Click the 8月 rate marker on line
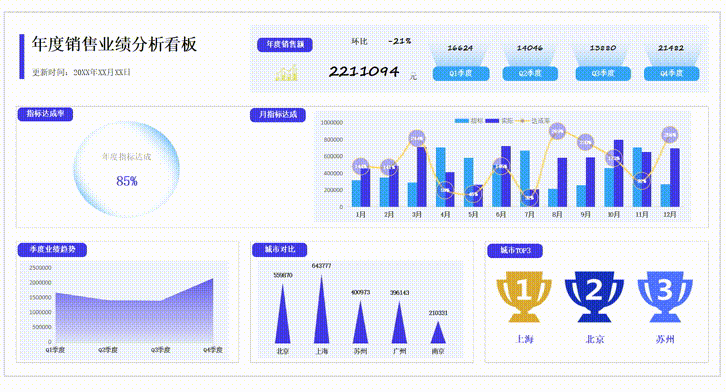The width and height of the screenshot is (726, 392). pos(557,131)
